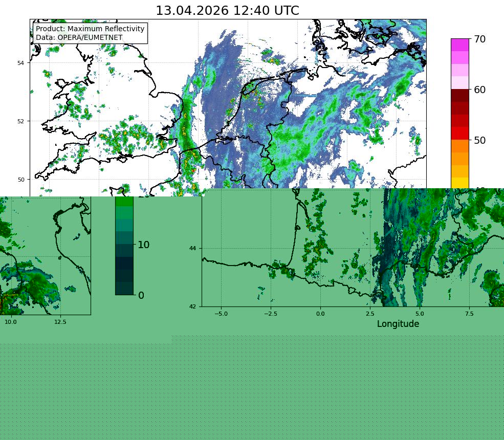Click the longitude tick label 12.5

tap(60, 322)
